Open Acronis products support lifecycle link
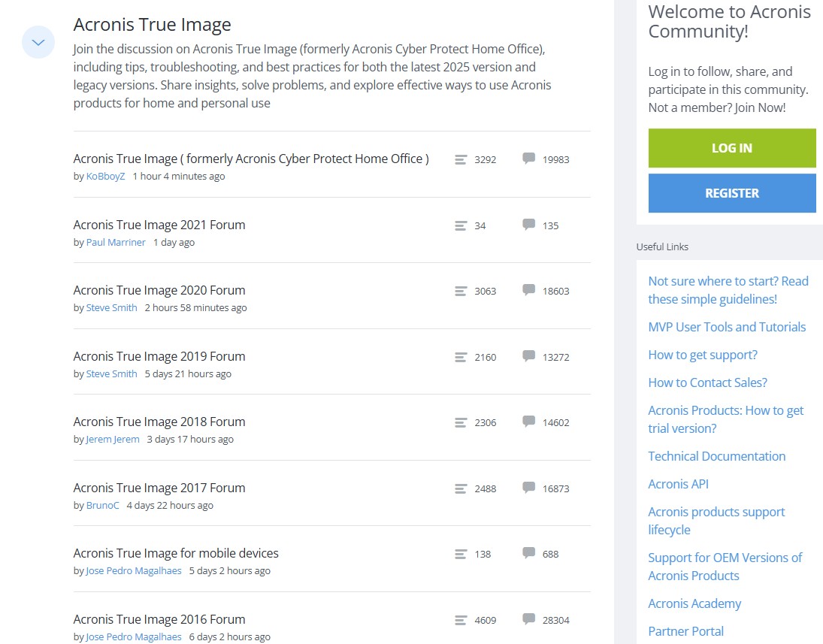Screen dimensions: 823x644 point(716,521)
